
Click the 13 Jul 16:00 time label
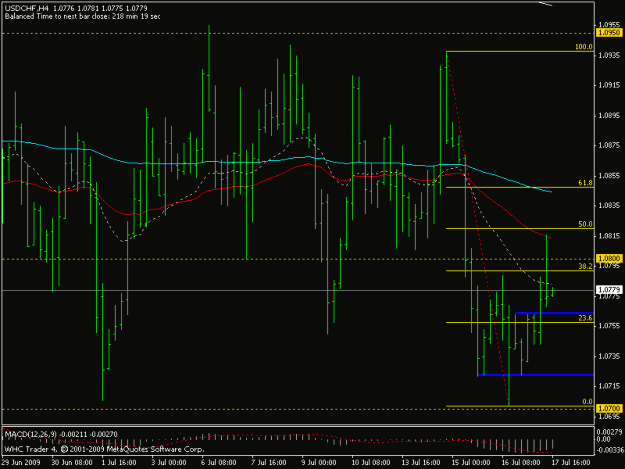click(x=421, y=463)
